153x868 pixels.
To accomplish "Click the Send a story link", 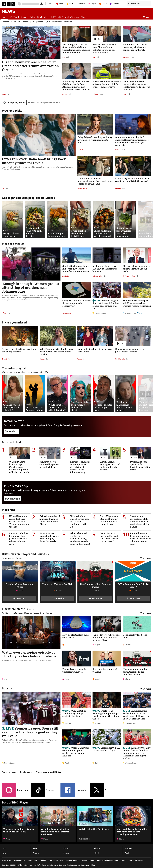I will (x=26, y=772).
